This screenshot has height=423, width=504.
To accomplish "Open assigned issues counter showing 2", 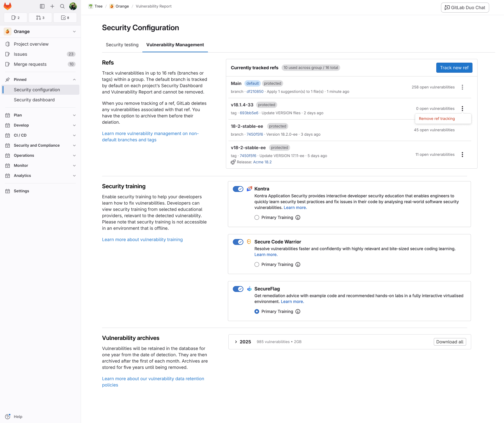I will click(15, 18).
